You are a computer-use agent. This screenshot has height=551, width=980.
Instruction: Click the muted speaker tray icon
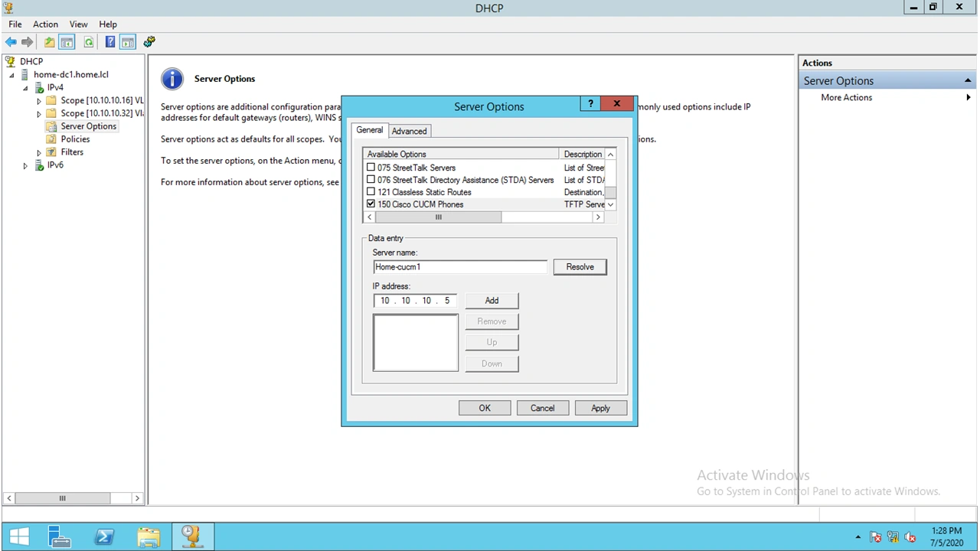tap(910, 537)
